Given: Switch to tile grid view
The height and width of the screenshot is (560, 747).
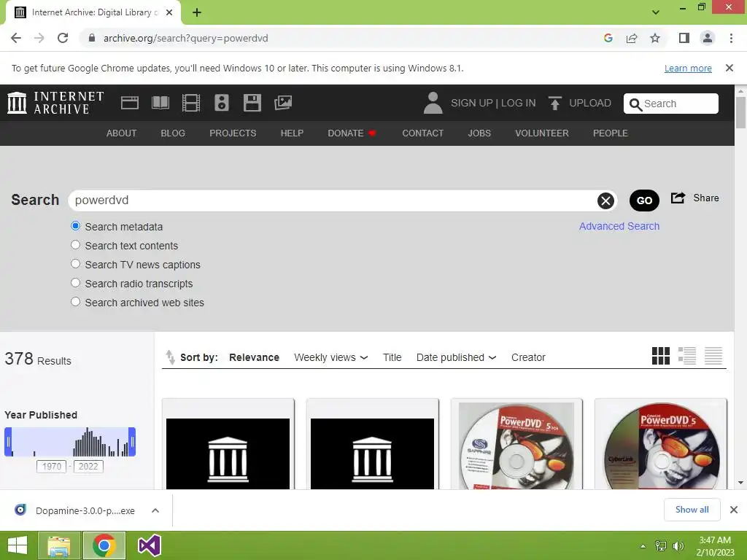Looking at the screenshot, I should tap(661, 356).
